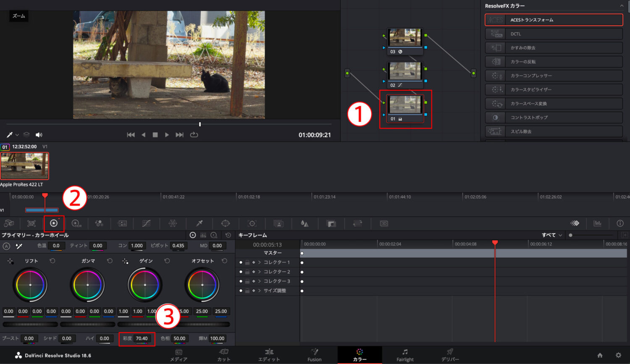Show the Keyframes panel icon

575,223
